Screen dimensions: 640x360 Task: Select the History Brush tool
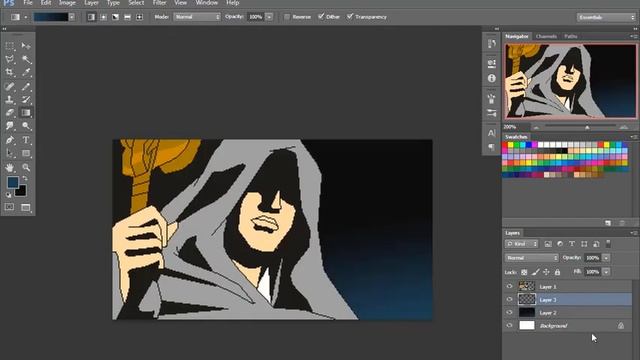tap(26, 99)
